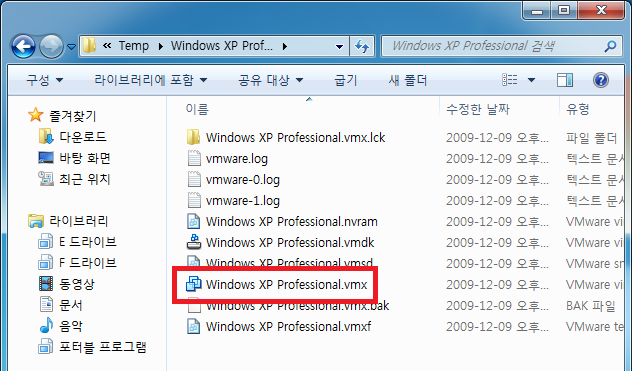Click the 파일 폴더 type cell
This screenshot has height=371, width=632.
[x=591, y=138]
